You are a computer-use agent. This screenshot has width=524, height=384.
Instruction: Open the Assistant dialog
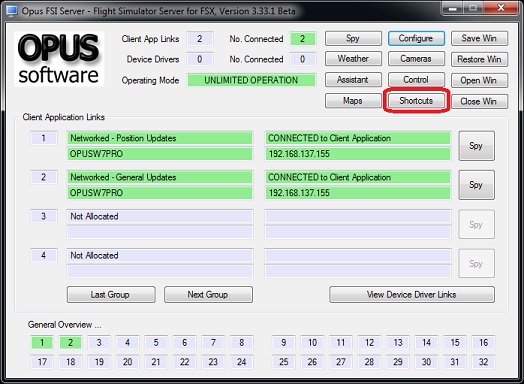353,80
